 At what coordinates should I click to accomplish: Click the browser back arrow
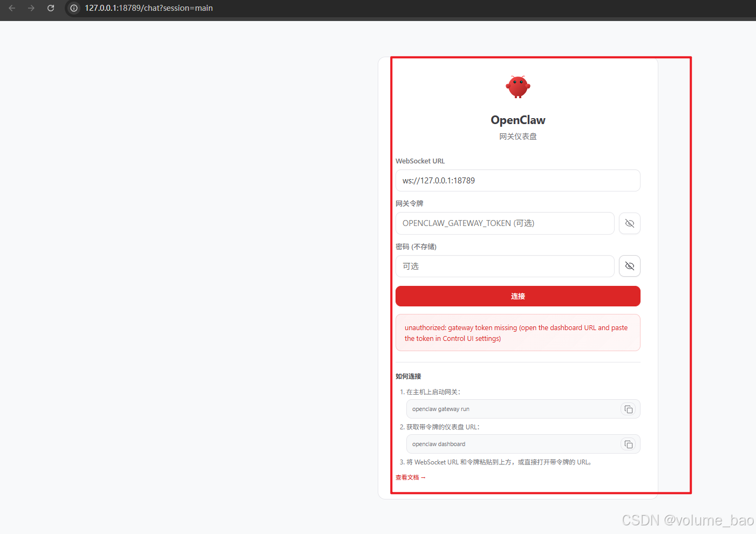pyautogui.click(x=12, y=8)
